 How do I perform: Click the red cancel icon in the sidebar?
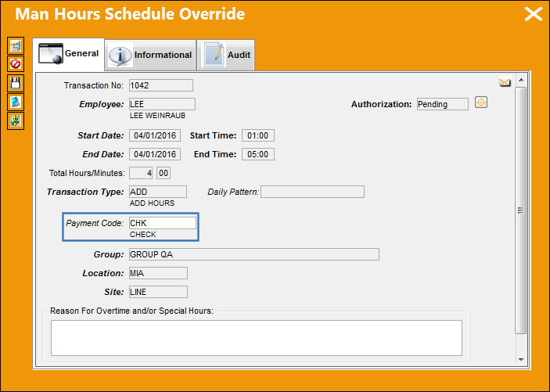point(16,64)
